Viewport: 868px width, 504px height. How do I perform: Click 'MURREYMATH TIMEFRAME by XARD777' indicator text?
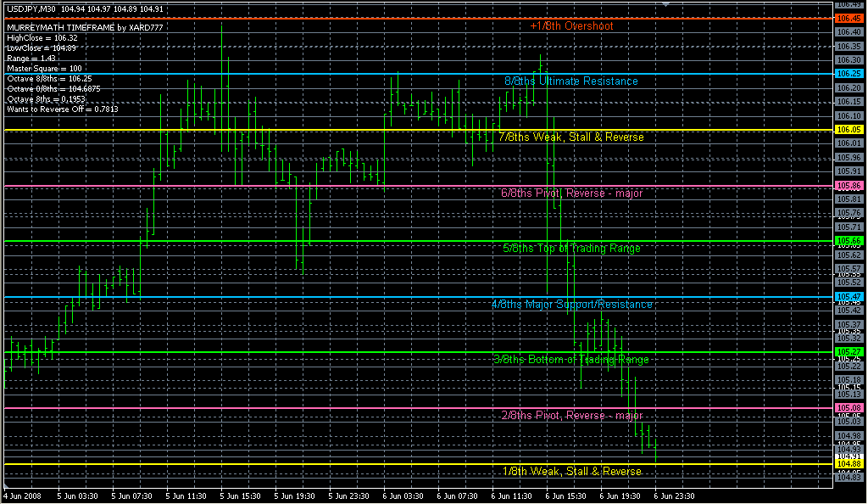(x=85, y=28)
